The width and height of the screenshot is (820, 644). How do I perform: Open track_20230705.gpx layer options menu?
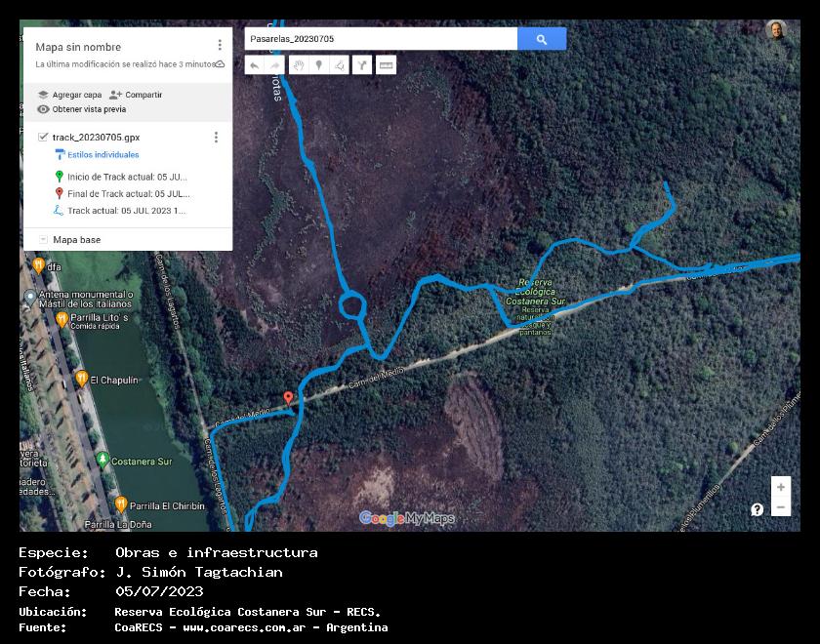[216, 138]
